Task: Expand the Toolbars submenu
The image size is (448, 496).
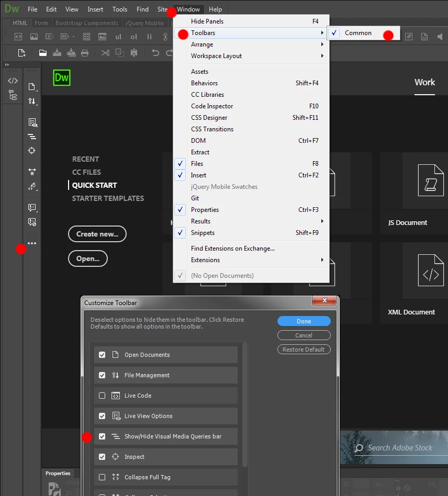Action: pos(251,33)
